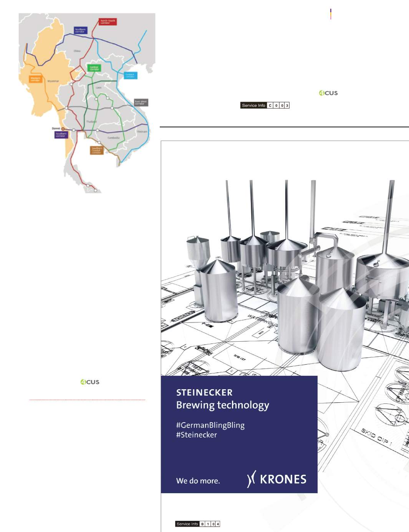Screen dimensions: 409x532
Task: Click the Krones logo symbol
Action: (251, 479)
